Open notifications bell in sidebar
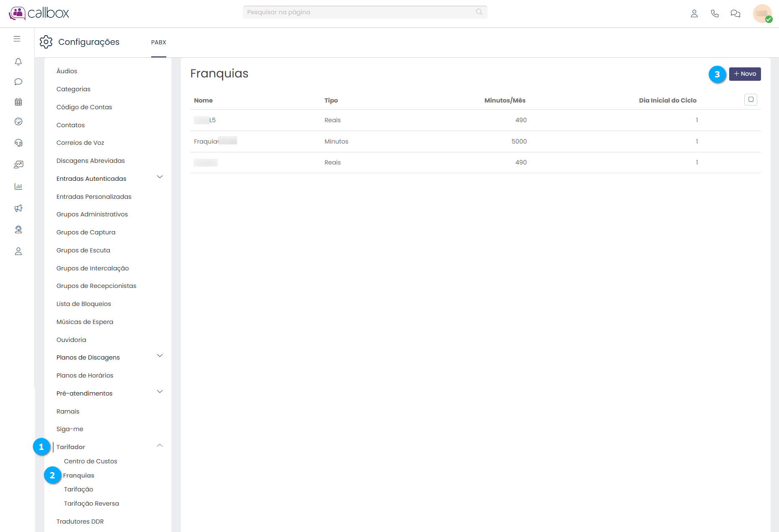779x532 pixels. click(18, 62)
